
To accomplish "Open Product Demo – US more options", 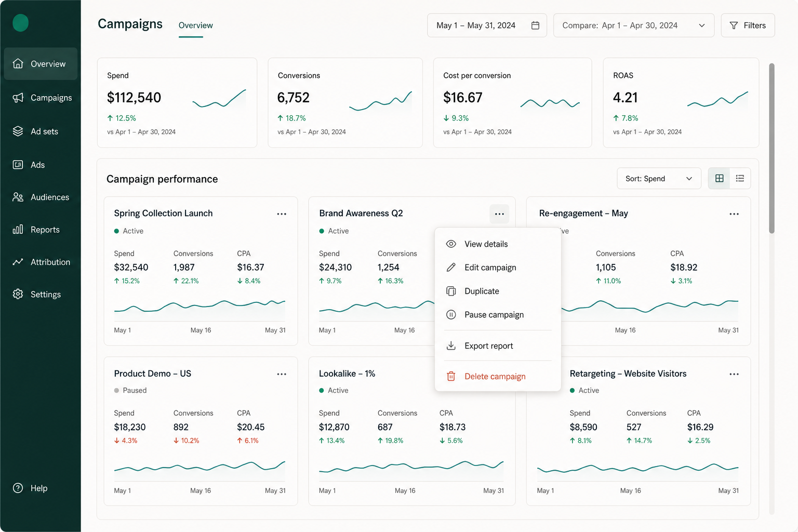I will tap(282, 374).
